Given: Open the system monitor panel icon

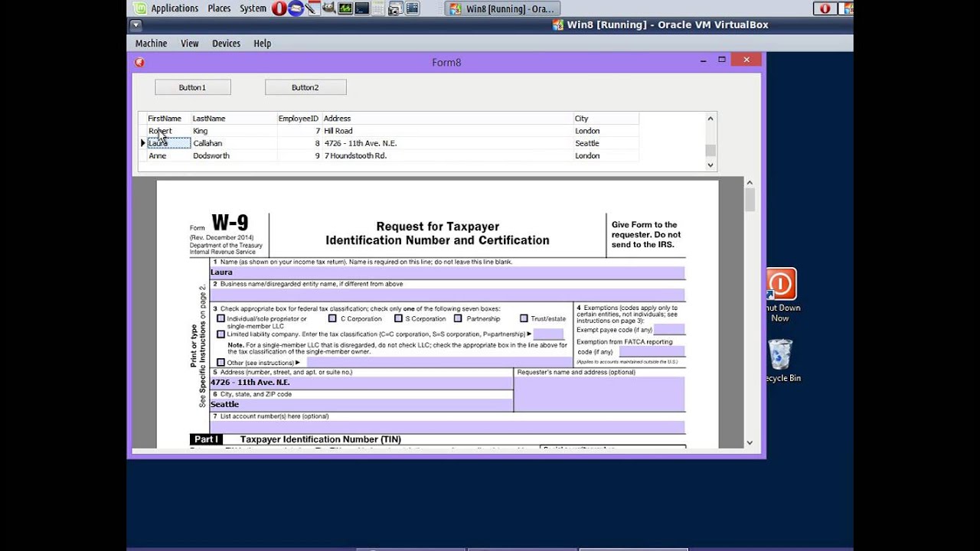Looking at the screenshot, I should point(345,8).
